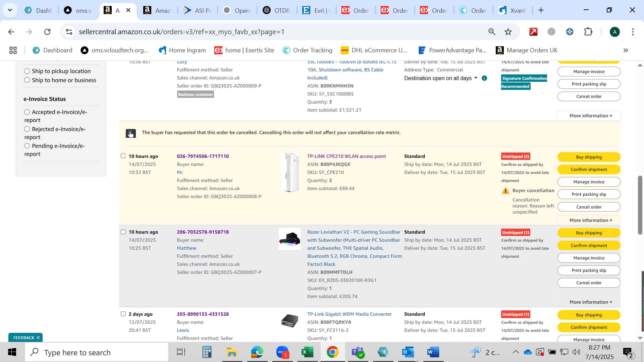
Task: Tick checkbox for order 203-8990133-4331528
Action: (123, 314)
